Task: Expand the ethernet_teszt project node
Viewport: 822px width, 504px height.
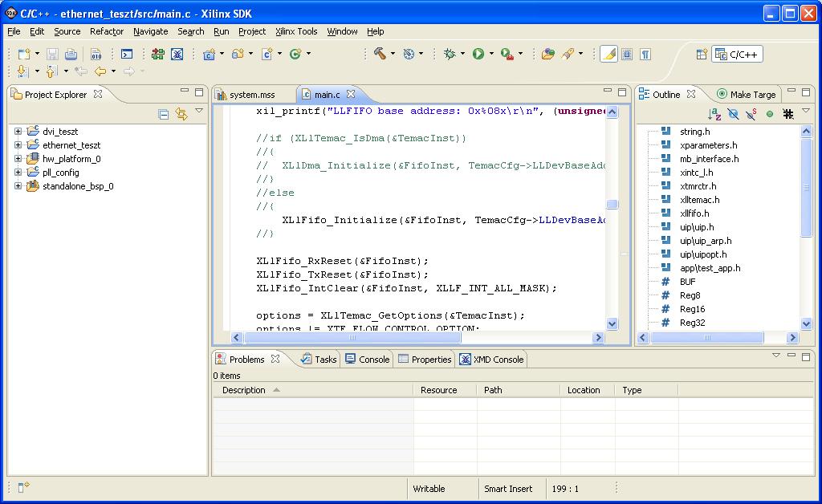Action: tap(18, 144)
